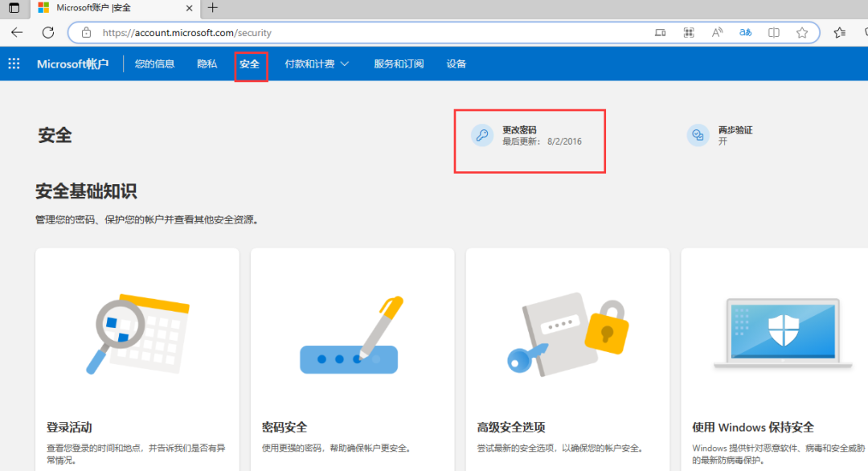Click the 高级安全选项 card description text
The width and height of the screenshot is (868, 471).
[x=561, y=448]
